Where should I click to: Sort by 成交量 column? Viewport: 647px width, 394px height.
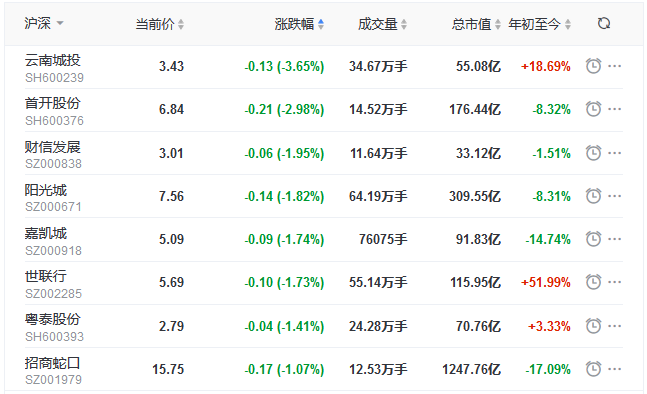[382, 24]
